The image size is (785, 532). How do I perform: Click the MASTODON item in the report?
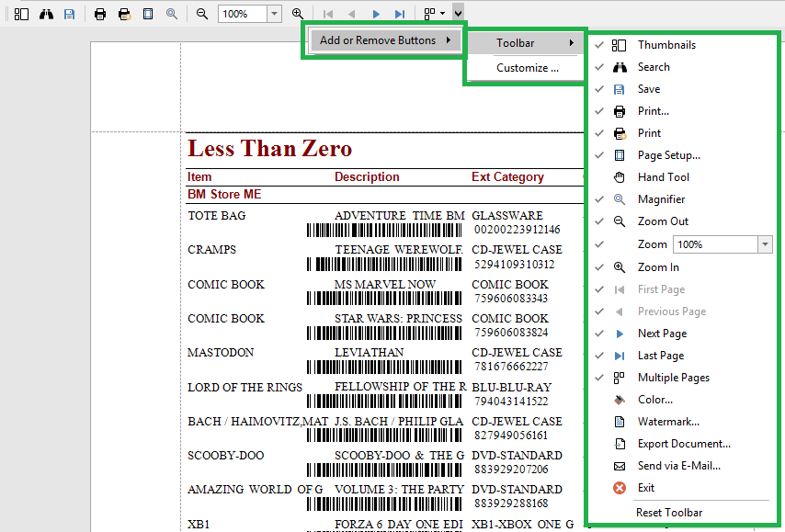tap(221, 353)
